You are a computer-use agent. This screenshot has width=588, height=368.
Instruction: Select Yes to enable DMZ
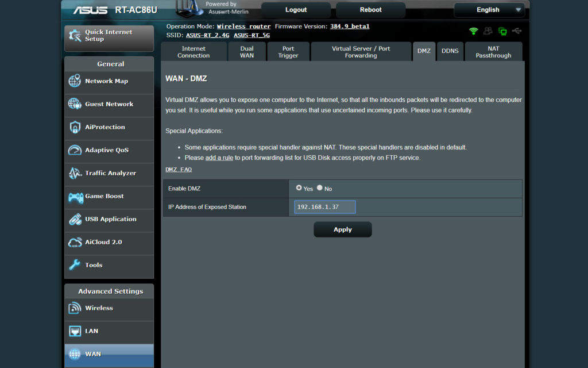[x=299, y=188]
